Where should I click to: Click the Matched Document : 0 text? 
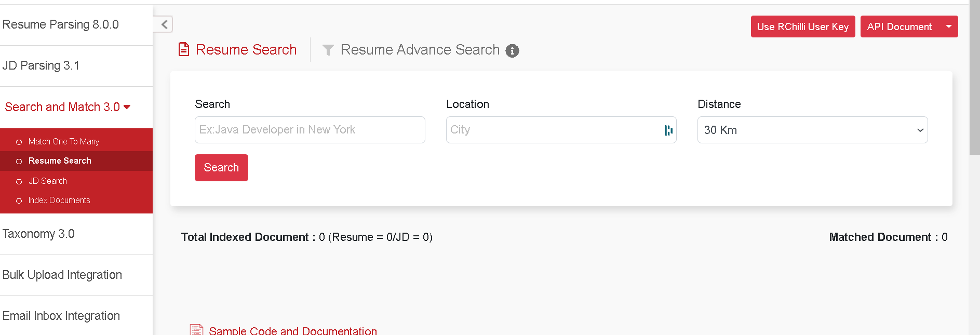tap(888, 237)
